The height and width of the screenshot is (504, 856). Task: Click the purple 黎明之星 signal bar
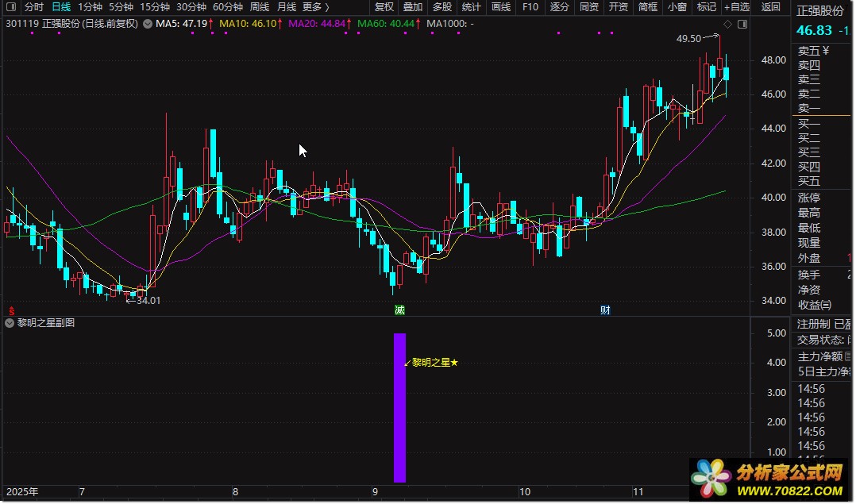399,407
